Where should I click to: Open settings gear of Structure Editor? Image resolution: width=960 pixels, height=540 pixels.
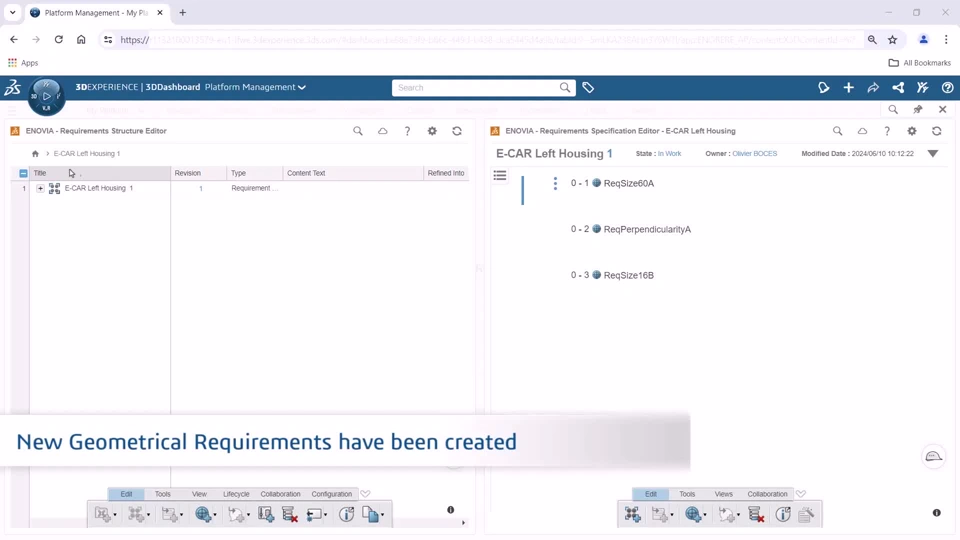click(x=432, y=131)
